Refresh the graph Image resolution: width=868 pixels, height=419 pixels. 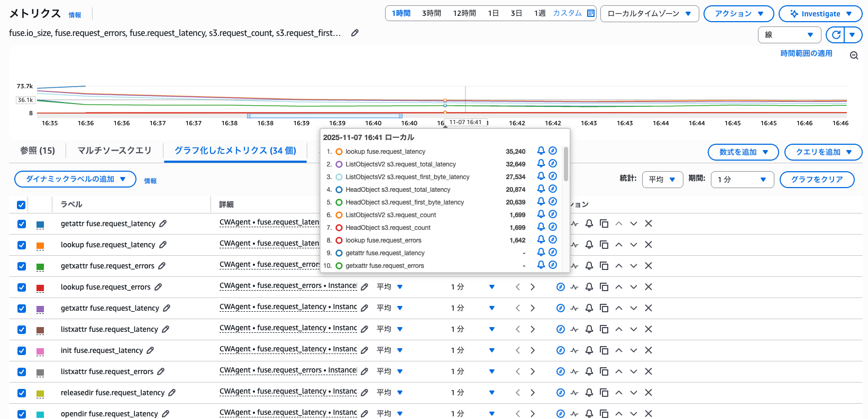[x=836, y=35]
